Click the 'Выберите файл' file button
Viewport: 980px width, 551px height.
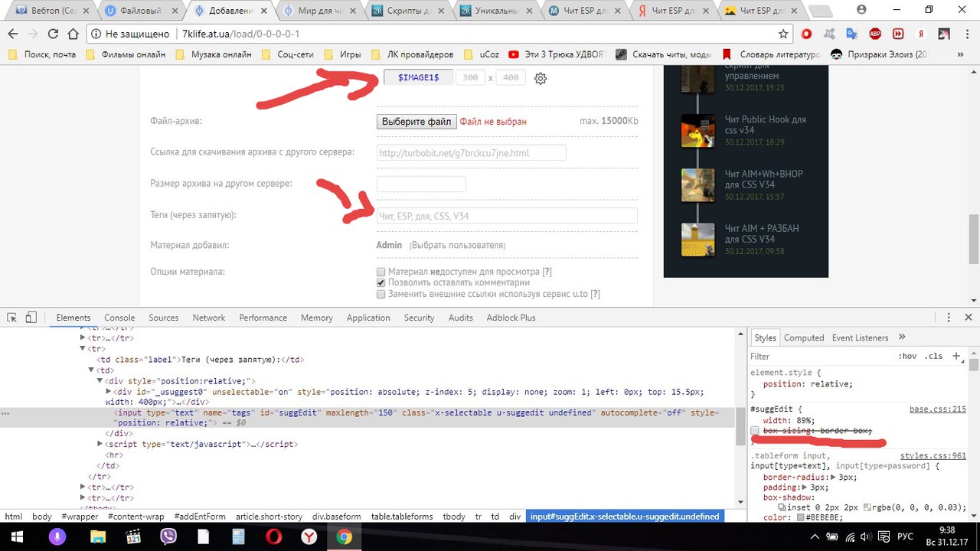[x=417, y=122]
